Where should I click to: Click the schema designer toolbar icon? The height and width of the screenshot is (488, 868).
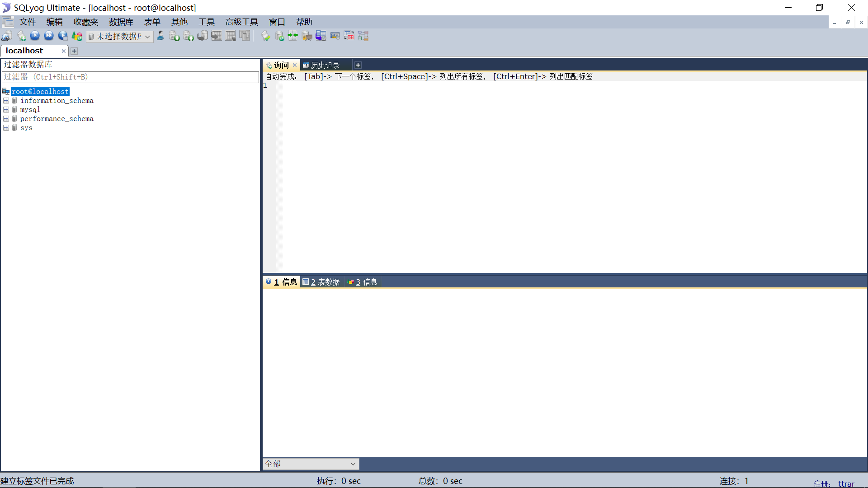[x=363, y=36]
